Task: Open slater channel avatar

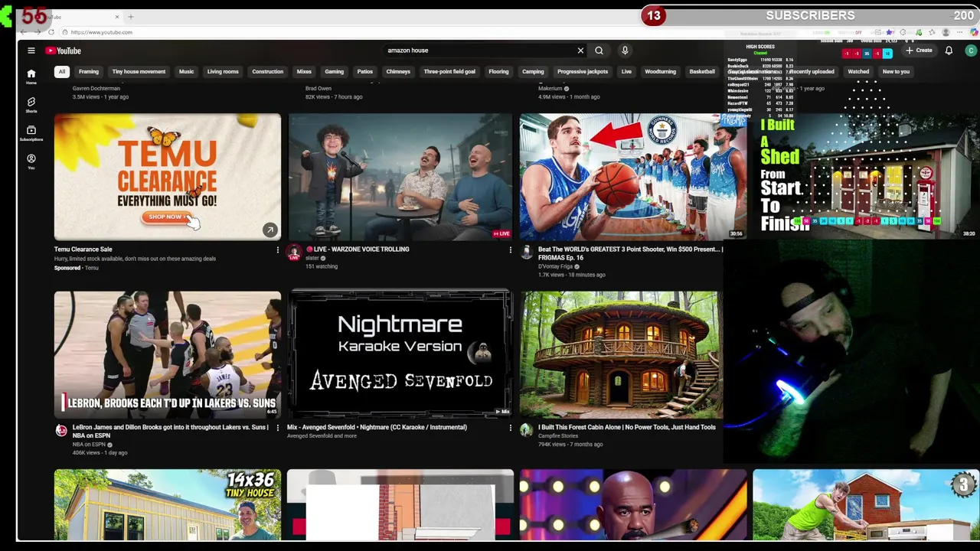Action: click(294, 253)
